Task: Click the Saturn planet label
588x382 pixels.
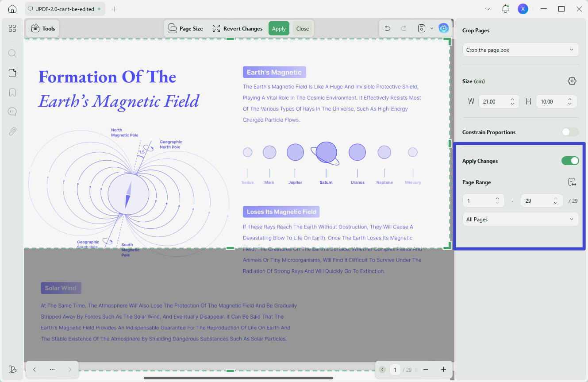Action: (x=326, y=182)
